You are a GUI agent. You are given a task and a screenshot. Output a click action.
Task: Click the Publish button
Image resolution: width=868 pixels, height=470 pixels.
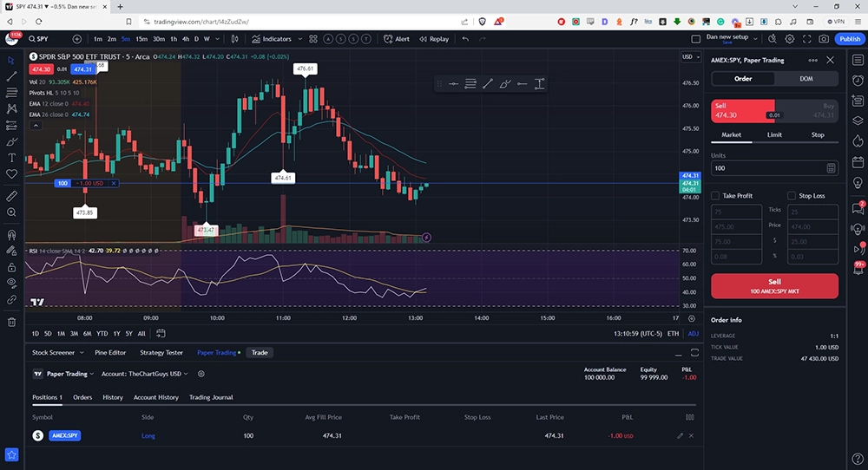pos(850,39)
